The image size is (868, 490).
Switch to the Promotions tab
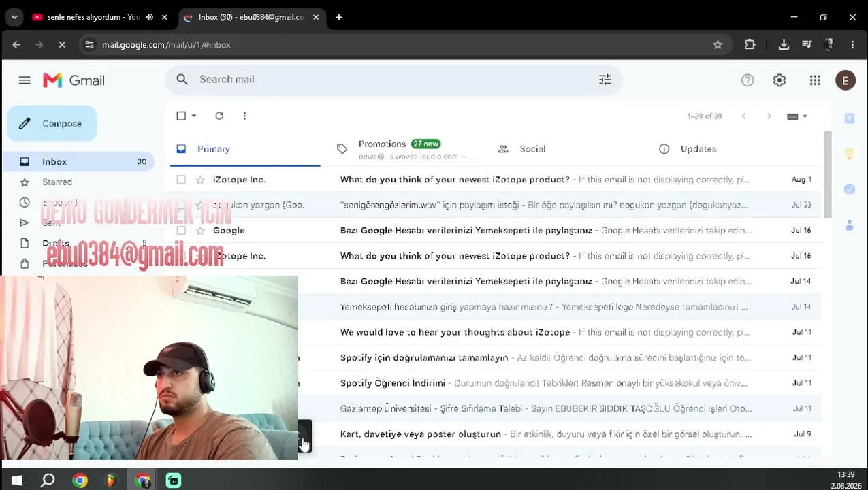[406, 149]
